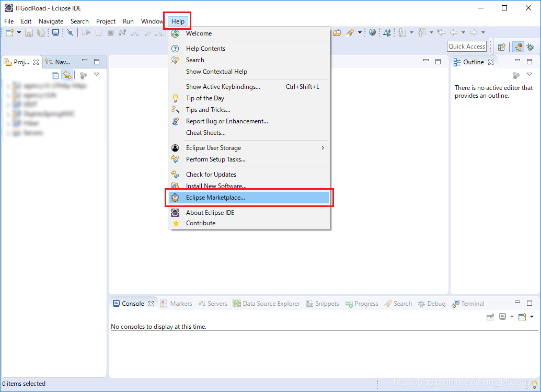Image resolution: width=541 pixels, height=392 pixels.
Task: Maximize the editor area
Action: click(438, 62)
